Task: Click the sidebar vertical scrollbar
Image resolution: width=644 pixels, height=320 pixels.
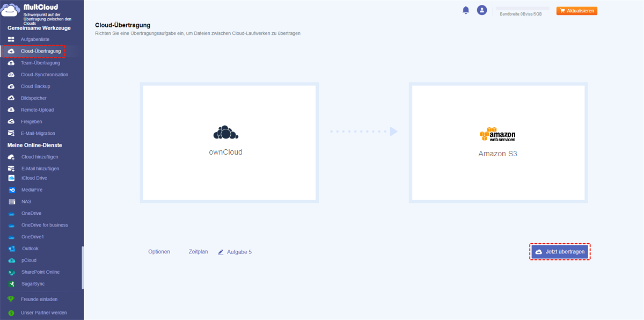Action: click(82, 268)
